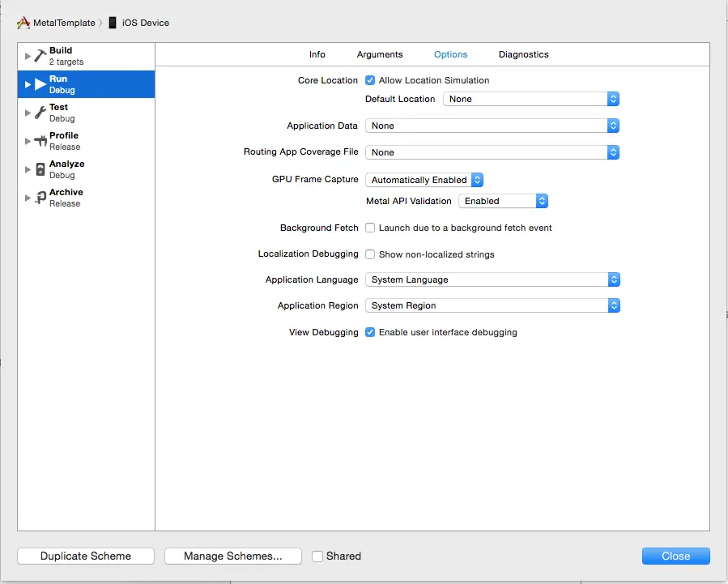
Task: Enable Launch due to background fetch event
Action: click(370, 228)
